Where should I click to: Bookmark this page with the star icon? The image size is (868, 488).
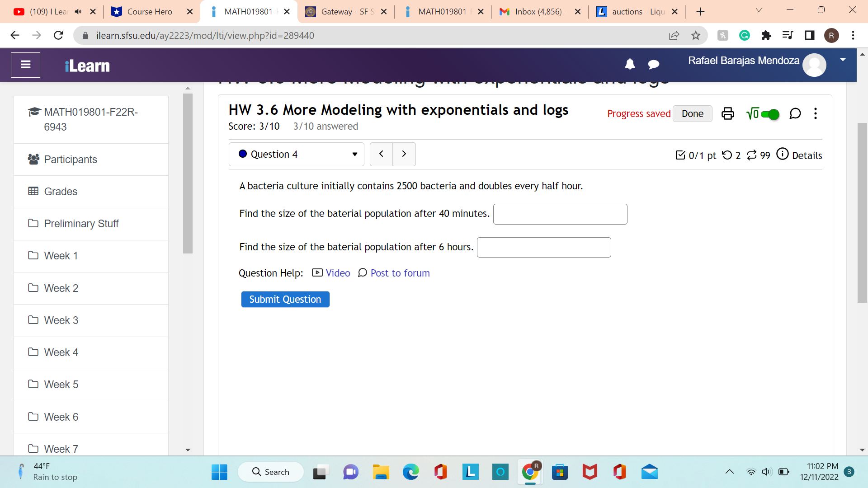[x=696, y=35]
